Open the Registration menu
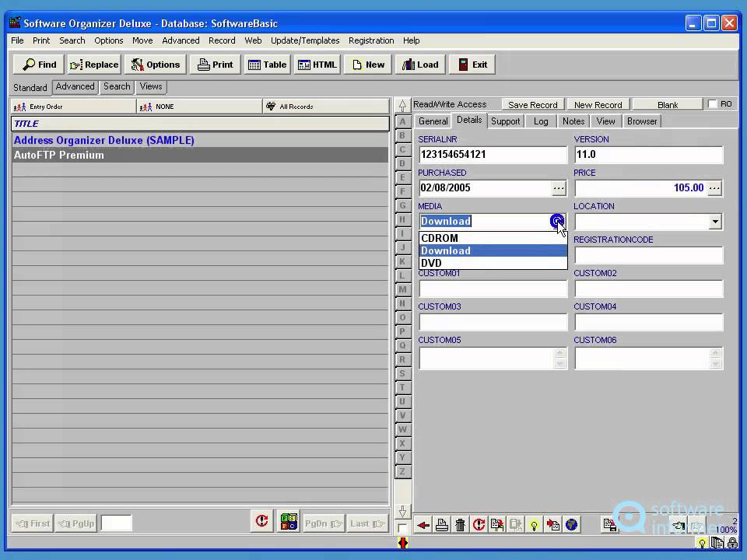Screen dimensions: 747x560 pyautogui.click(x=371, y=40)
